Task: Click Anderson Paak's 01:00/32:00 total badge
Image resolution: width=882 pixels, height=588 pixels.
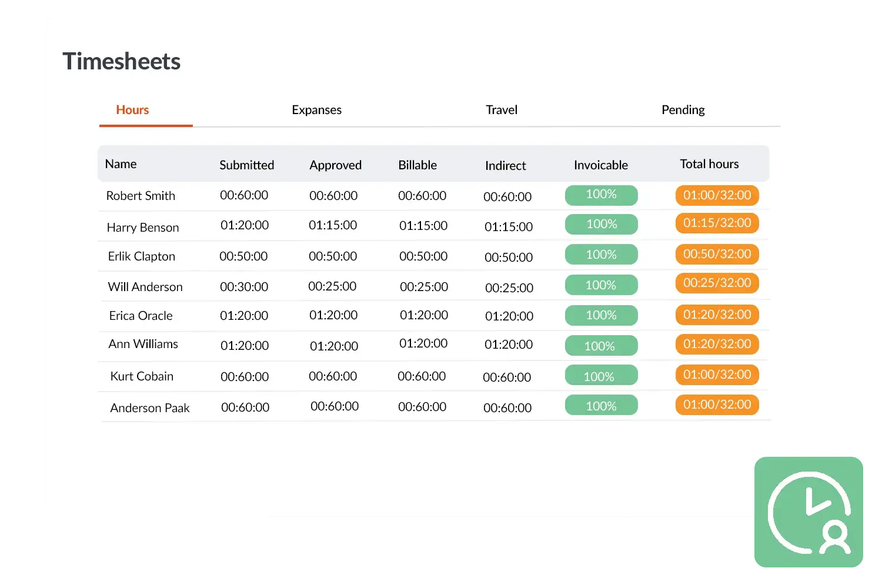Action: coord(717,405)
